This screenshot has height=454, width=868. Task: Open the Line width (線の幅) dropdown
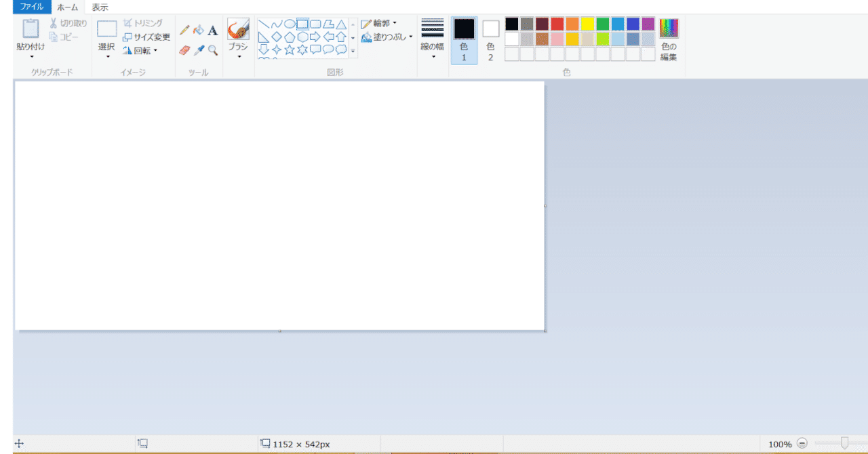pos(433,39)
